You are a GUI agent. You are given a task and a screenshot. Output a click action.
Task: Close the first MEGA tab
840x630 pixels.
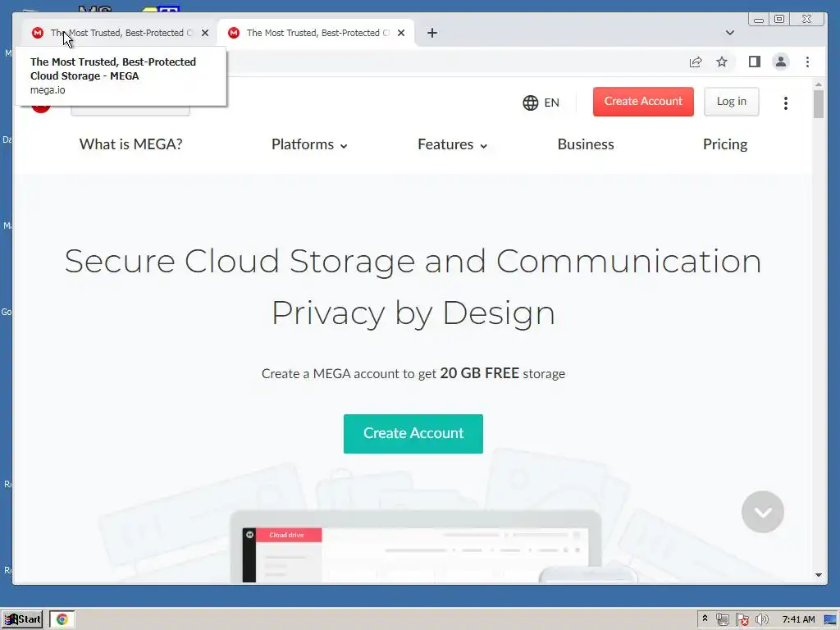(x=204, y=33)
